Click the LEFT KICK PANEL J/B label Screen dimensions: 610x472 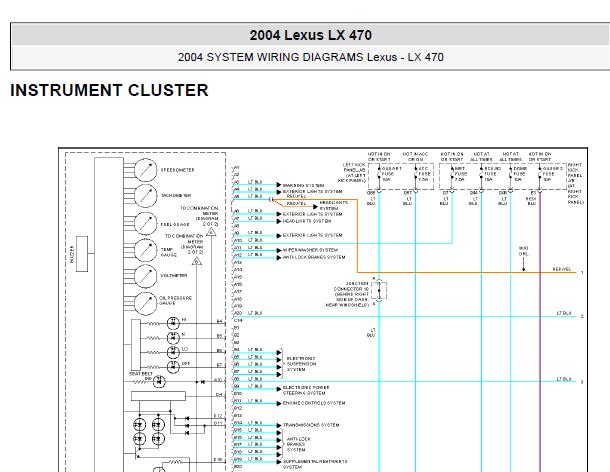click(x=352, y=173)
